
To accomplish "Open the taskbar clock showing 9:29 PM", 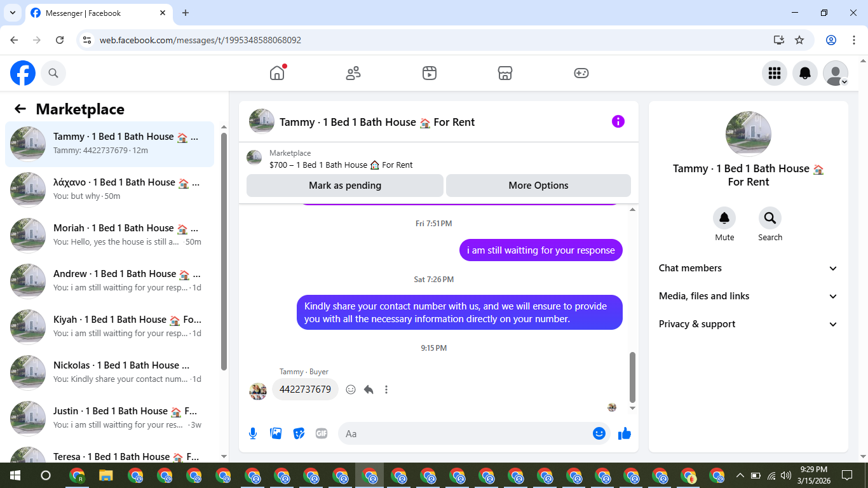I will pos(813,475).
